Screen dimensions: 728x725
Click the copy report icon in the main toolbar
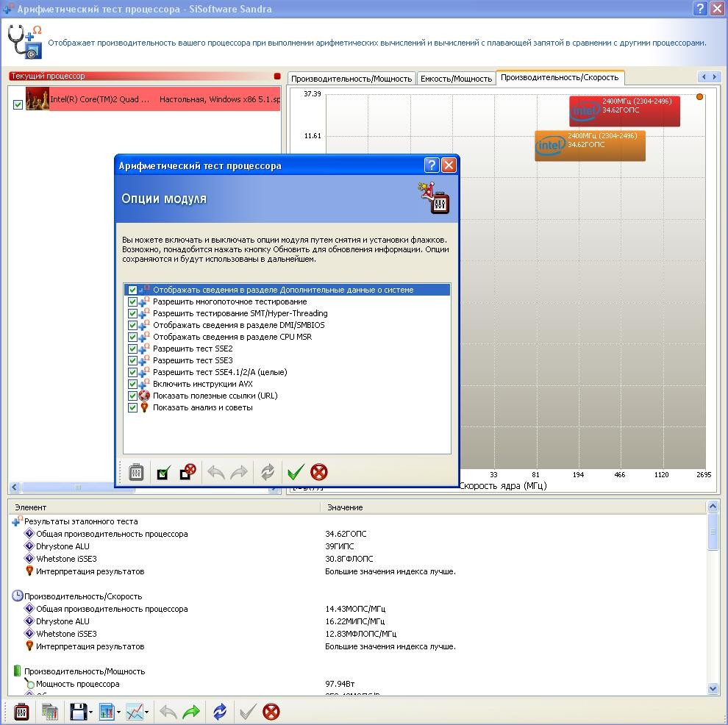pos(50,712)
